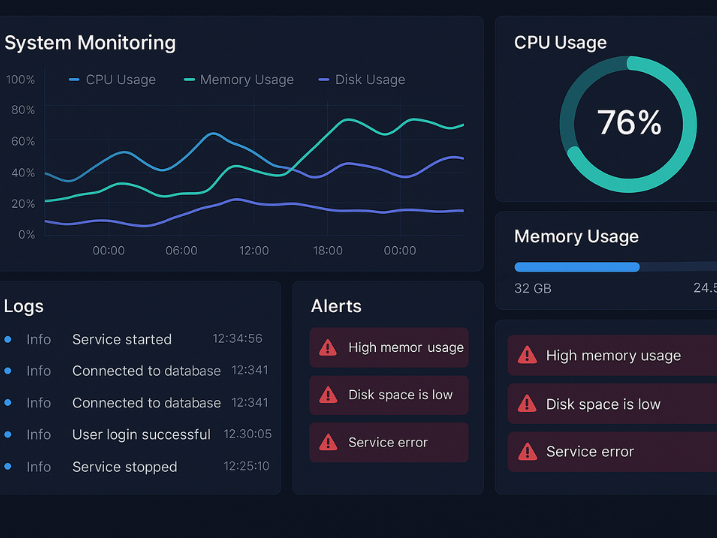Select first Connected to database log entry

(x=146, y=371)
